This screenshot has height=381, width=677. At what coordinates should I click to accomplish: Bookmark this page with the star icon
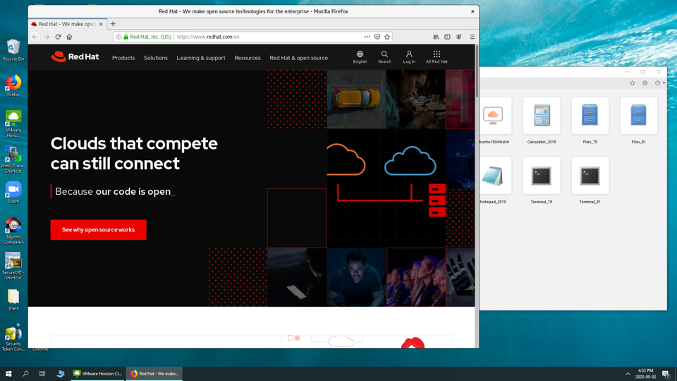387,37
